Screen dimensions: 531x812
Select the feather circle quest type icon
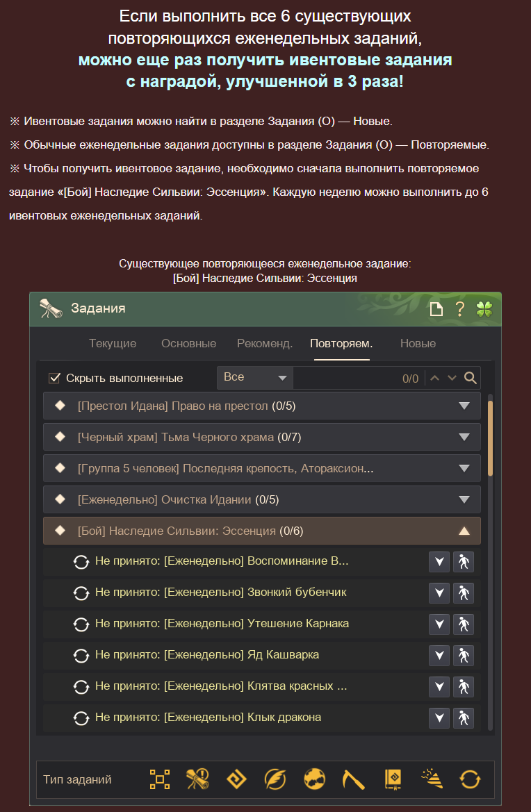[x=275, y=779]
